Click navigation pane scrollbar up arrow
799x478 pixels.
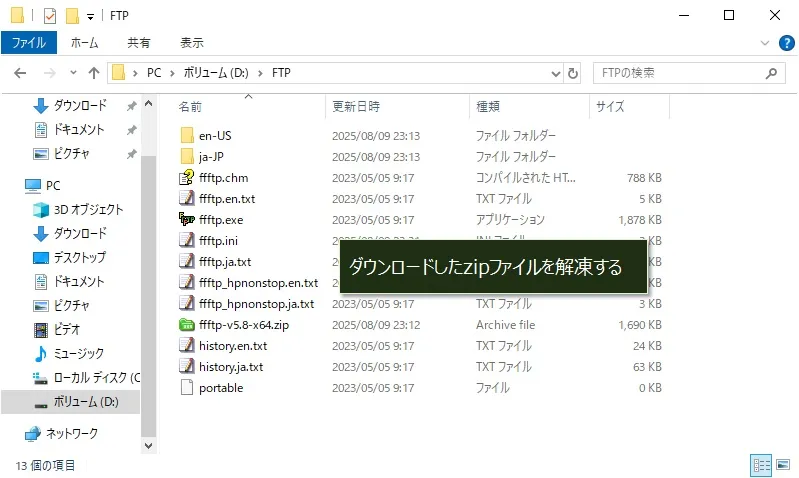pos(148,104)
